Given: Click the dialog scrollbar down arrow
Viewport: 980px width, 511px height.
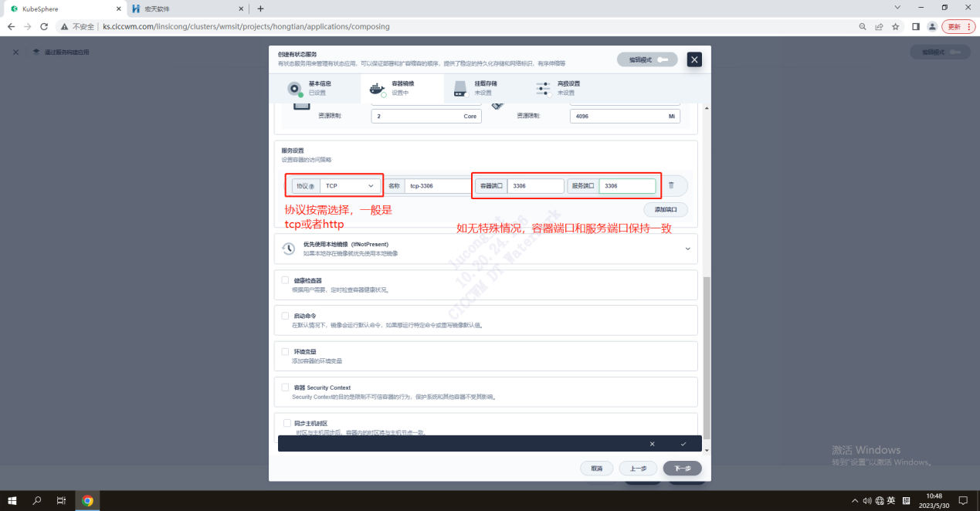Looking at the screenshot, I should click(707, 450).
